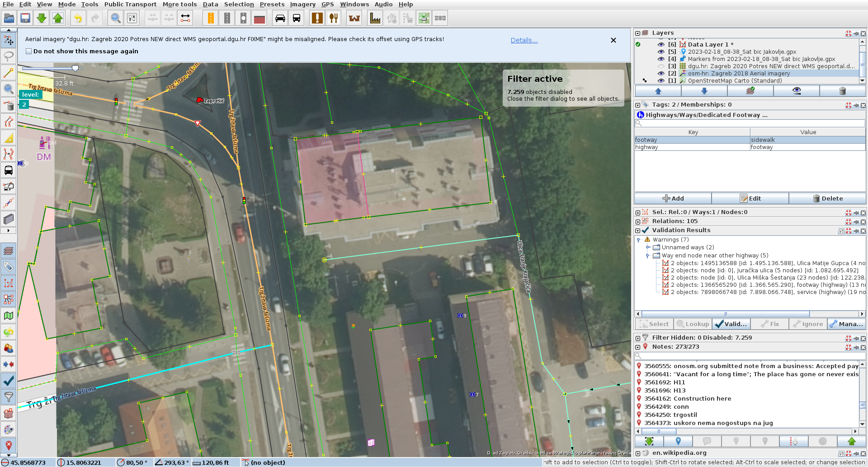Open the Imagery menu
This screenshot has height=467, width=868.
click(x=302, y=5)
